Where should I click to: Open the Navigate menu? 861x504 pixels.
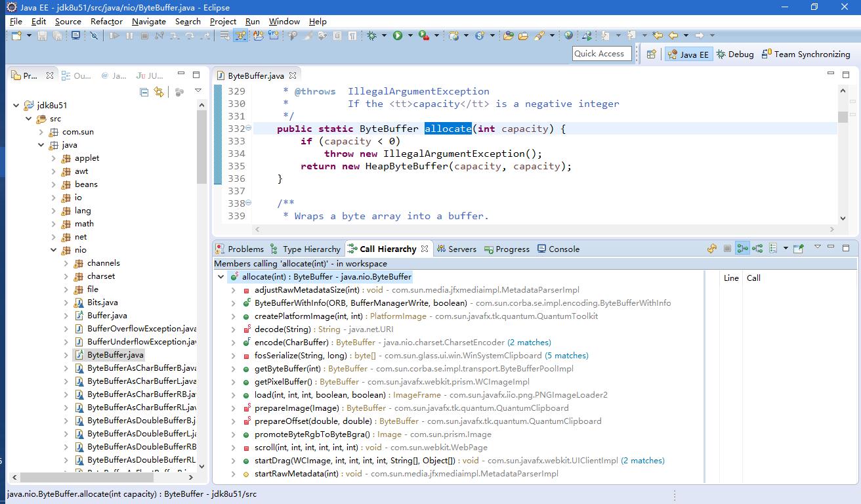[x=149, y=21]
